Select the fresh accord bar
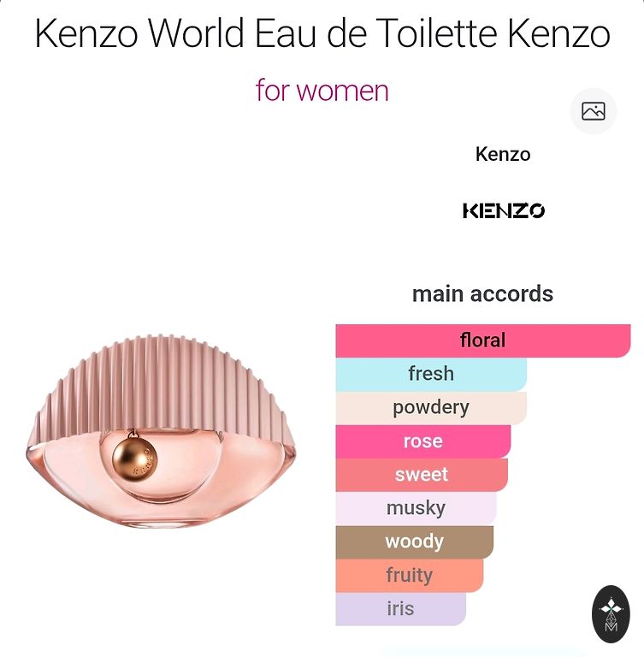Screen dimensions: 644x657 pyautogui.click(x=431, y=374)
